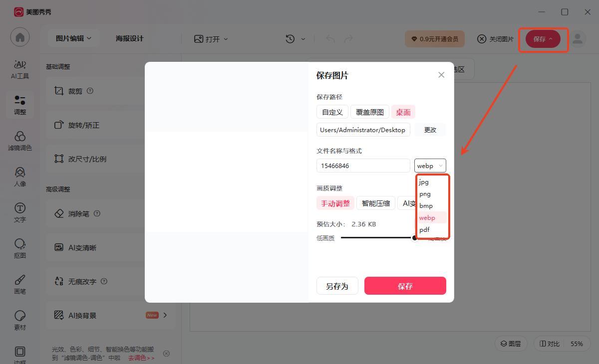The width and height of the screenshot is (599, 364).
Task: Switch quality mode to 智能压缩
Action: click(375, 203)
